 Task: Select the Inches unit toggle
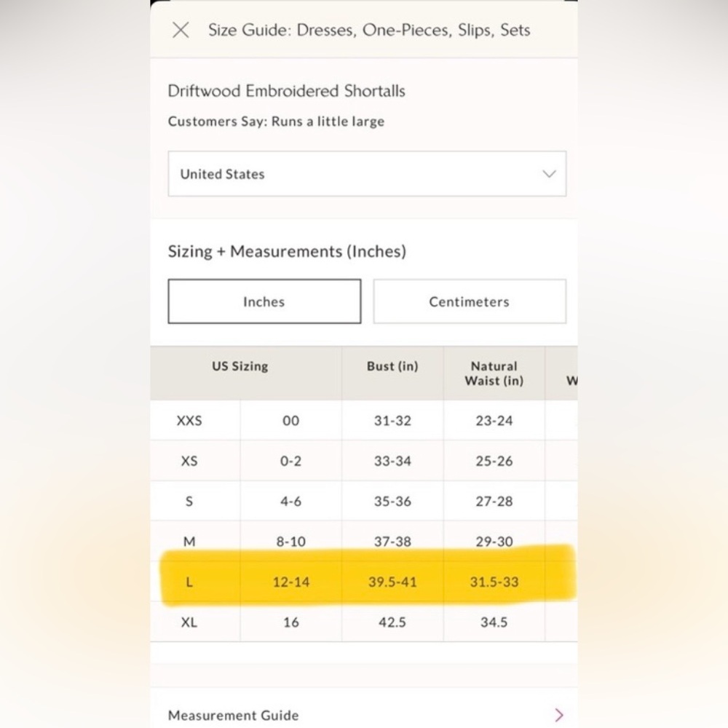pos(264,301)
